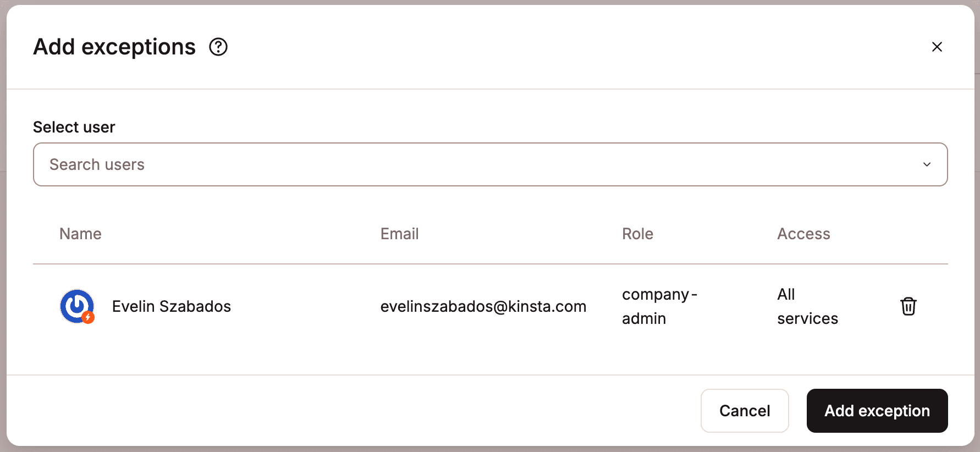
Task: Click the Email column header
Action: pyautogui.click(x=399, y=234)
